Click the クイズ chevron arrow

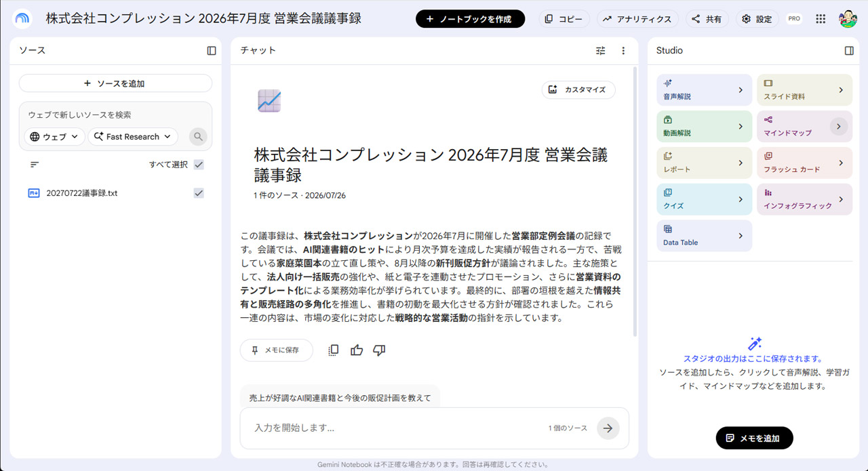pos(741,199)
